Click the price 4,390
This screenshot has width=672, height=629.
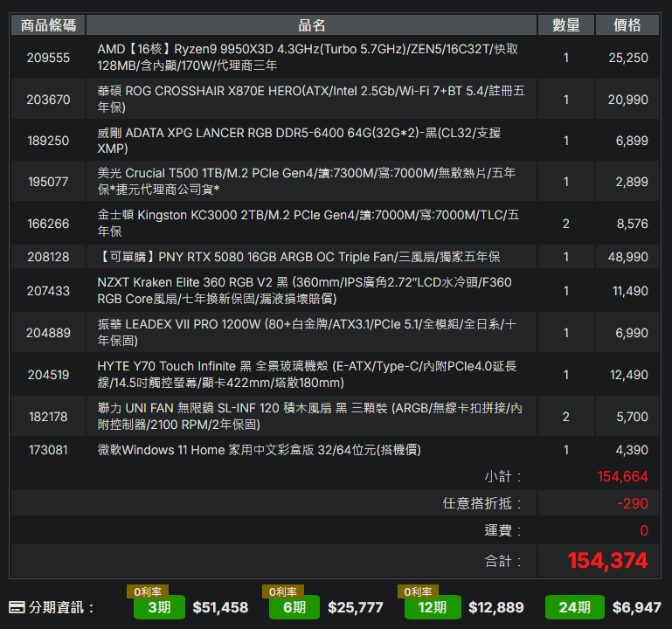click(x=632, y=450)
